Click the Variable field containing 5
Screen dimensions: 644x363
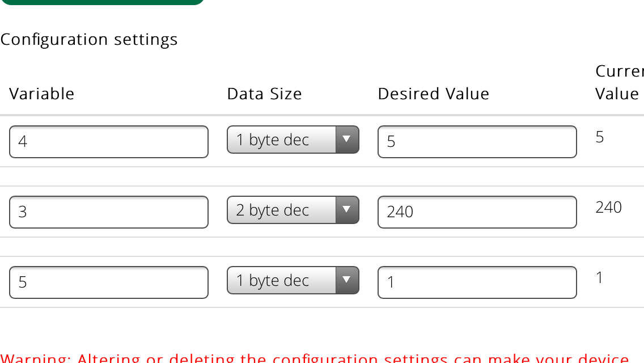click(109, 282)
